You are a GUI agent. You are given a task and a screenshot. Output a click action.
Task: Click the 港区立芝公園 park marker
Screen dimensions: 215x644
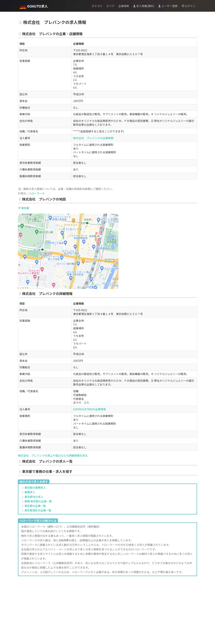(37, 232)
